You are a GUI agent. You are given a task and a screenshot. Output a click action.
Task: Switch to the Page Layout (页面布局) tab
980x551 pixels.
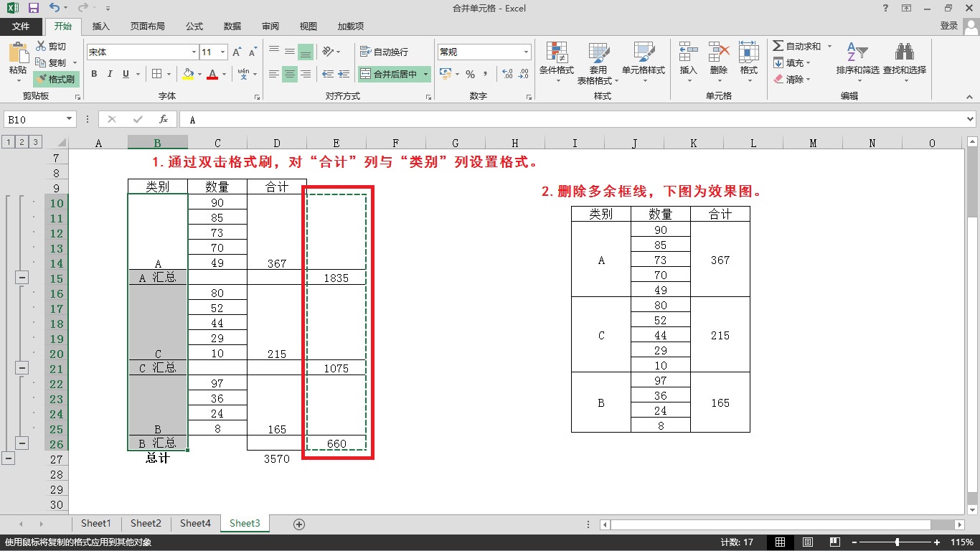[x=147, y=26]
